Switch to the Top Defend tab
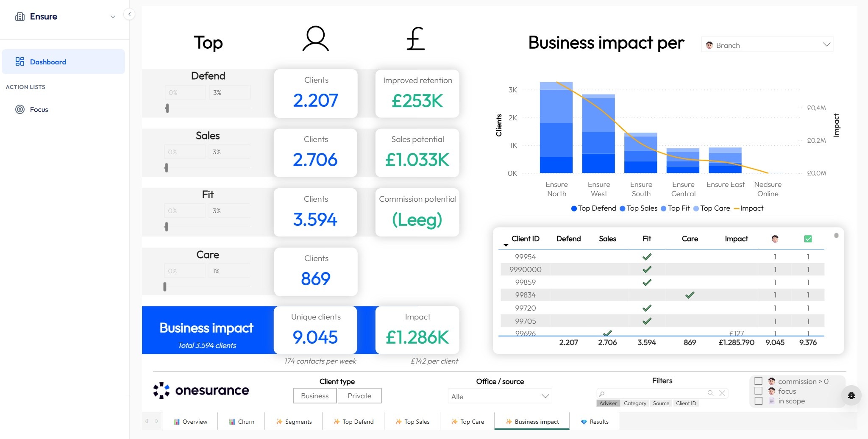Viewport: 868px width, 439px height. 353,422
